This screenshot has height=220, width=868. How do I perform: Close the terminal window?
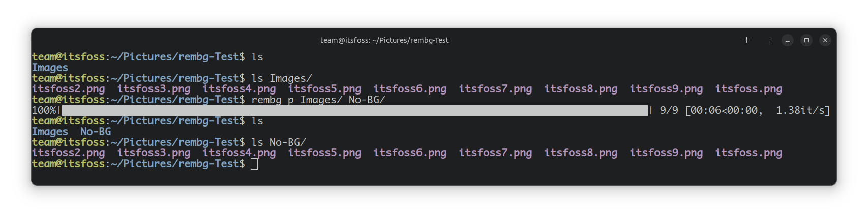825,40
